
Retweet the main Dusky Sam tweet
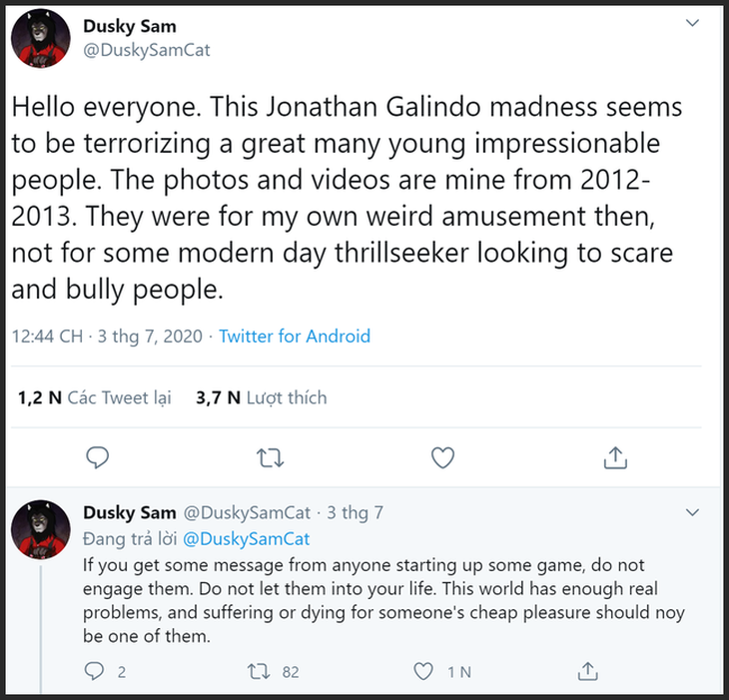(x=270, y=457)
